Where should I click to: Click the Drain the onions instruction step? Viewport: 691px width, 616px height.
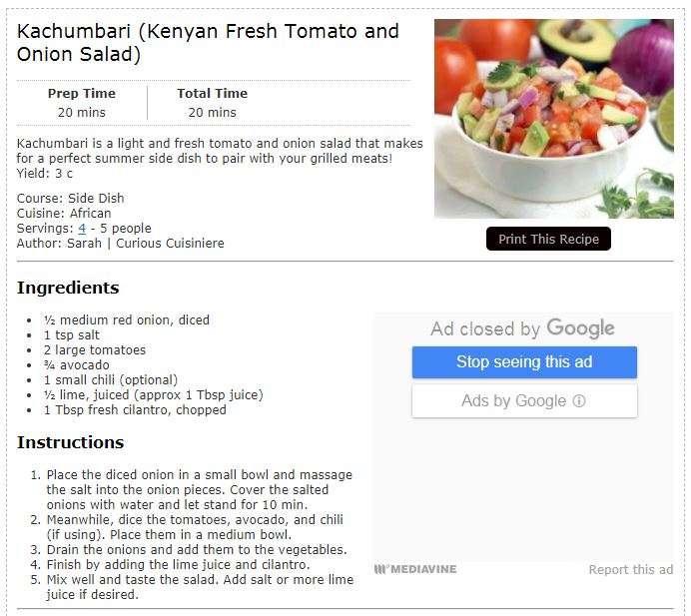[197, 550]
